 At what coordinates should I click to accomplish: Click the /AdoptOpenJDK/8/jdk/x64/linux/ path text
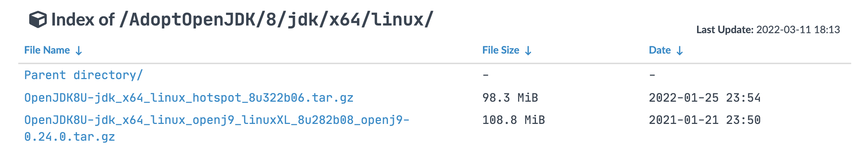pos(277,19)
